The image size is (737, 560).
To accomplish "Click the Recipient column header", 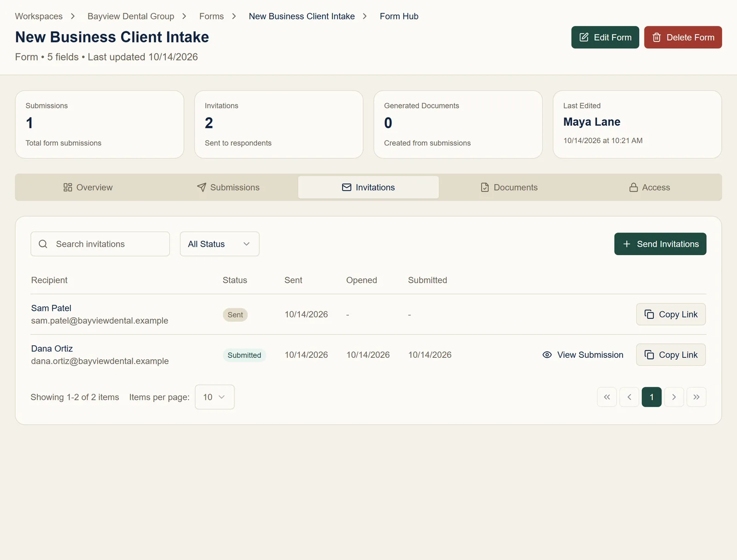I will (x=49, y=280).
